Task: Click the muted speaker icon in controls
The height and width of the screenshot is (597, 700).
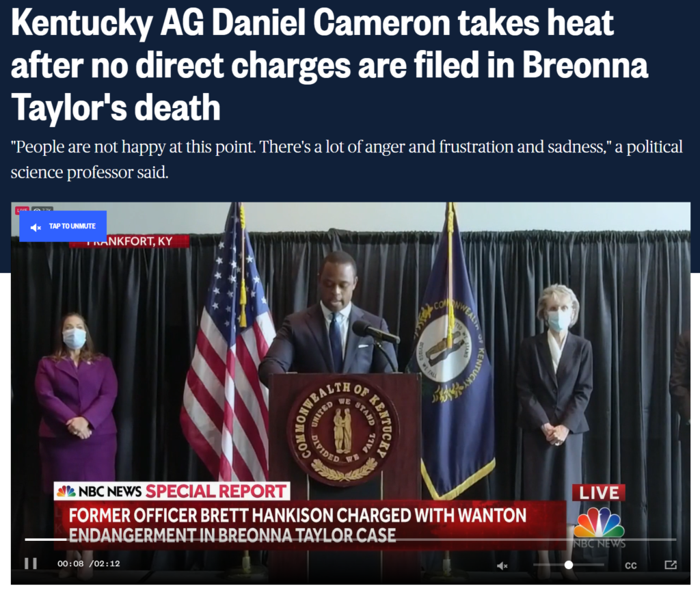Action: [x=502, y=566]
